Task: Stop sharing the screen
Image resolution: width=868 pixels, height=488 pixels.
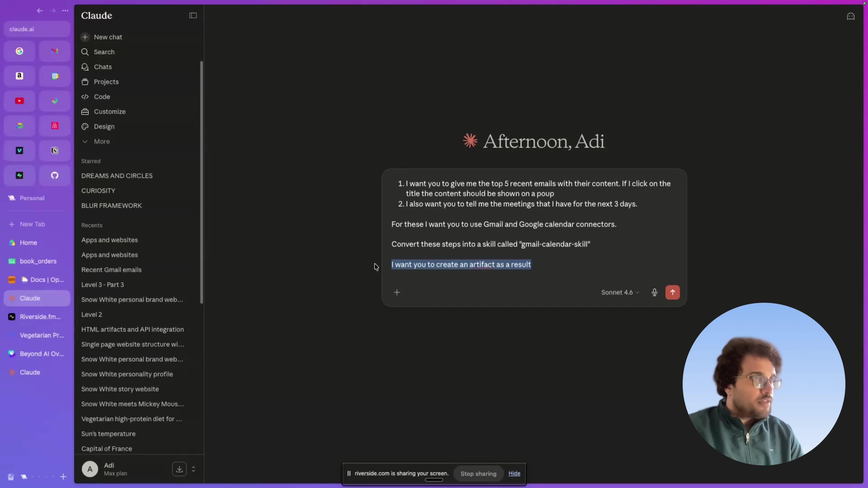Action: [x=479, y=474]
